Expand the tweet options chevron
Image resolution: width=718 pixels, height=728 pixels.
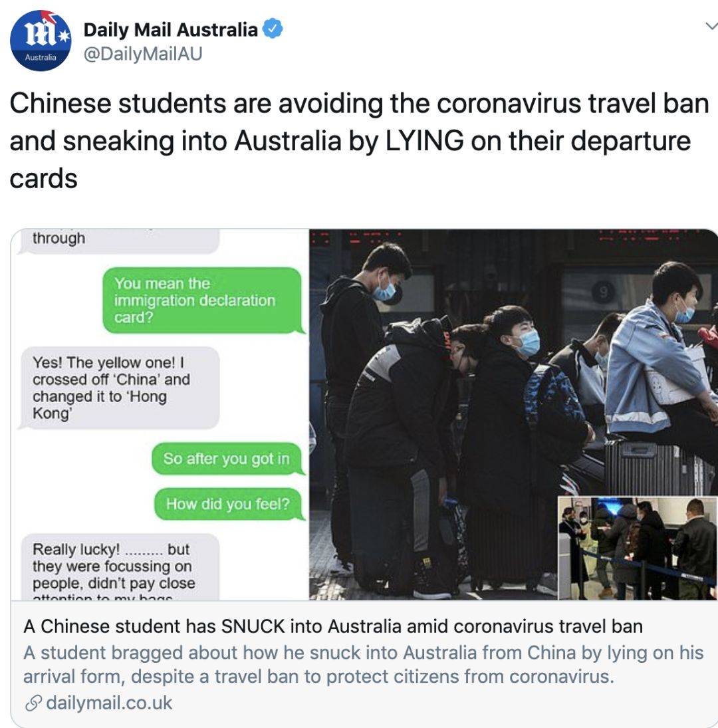click(x=711, y=26)
